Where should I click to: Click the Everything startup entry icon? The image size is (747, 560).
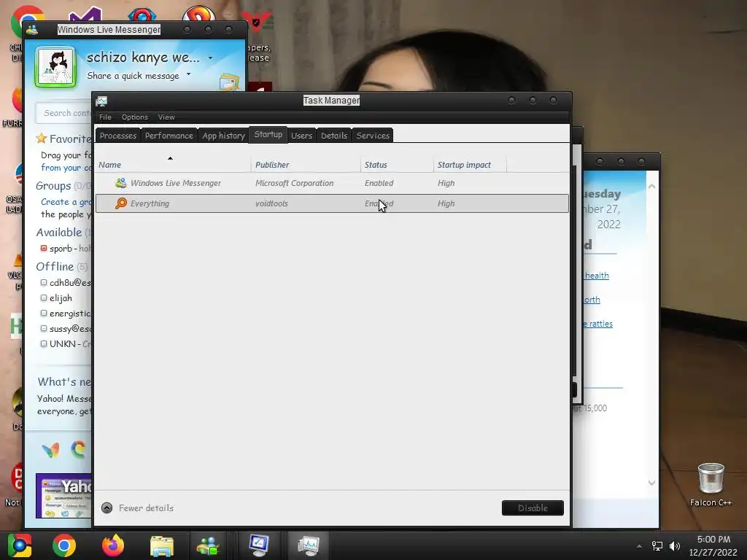pyautogui.click(x=121, y=203)
